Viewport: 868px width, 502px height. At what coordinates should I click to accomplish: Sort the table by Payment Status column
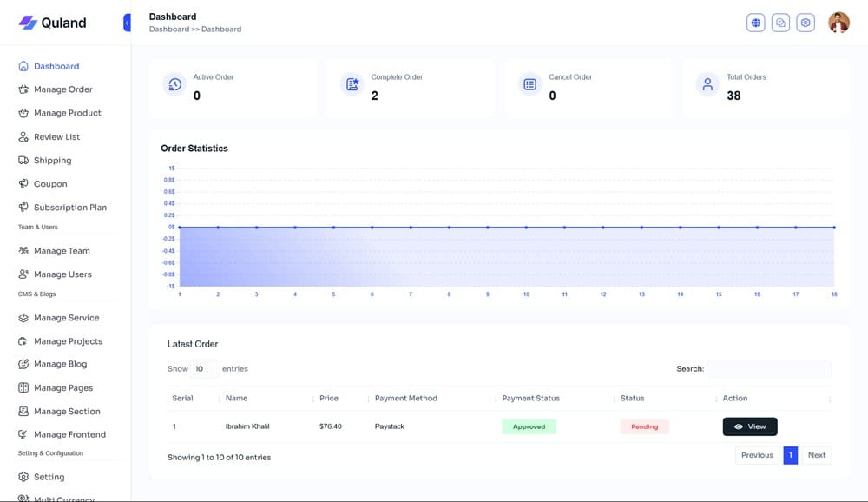coord(531,398)
